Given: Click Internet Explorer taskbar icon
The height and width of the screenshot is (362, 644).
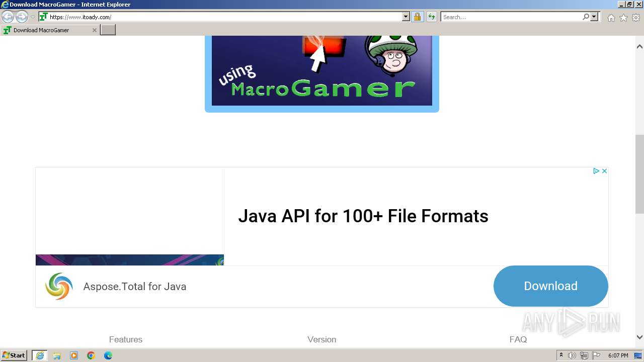Looking at the screenshot, I should pos(40,355).
